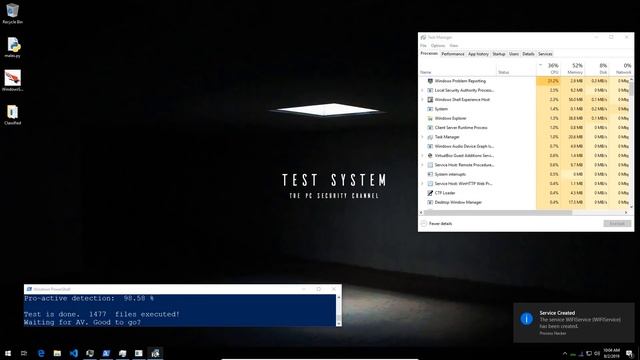Sort processes by the Name column

coord(458,69)
